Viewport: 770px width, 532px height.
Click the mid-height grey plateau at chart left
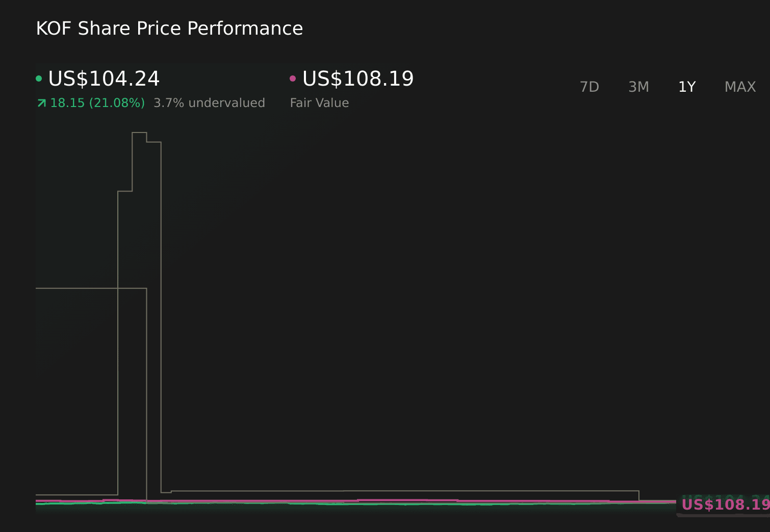[x=76, y=288]
